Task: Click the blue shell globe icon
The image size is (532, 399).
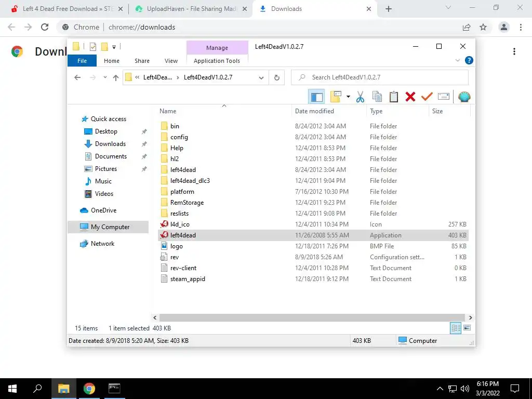Action: coord(464,97)
